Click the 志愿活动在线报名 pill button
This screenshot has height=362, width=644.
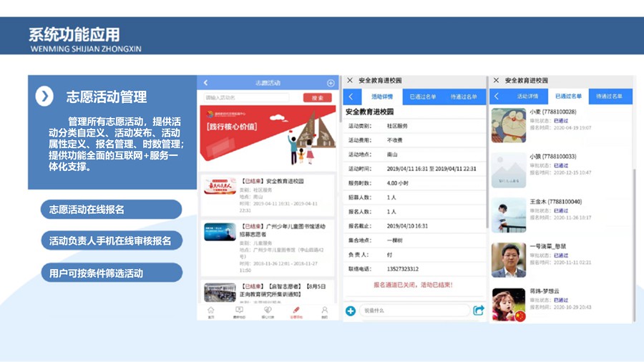click(x=111, y=210)
